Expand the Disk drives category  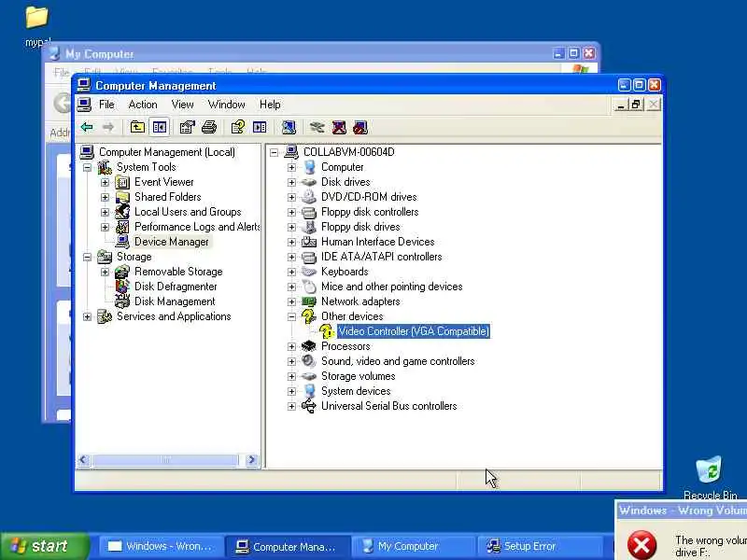(291, 182)
